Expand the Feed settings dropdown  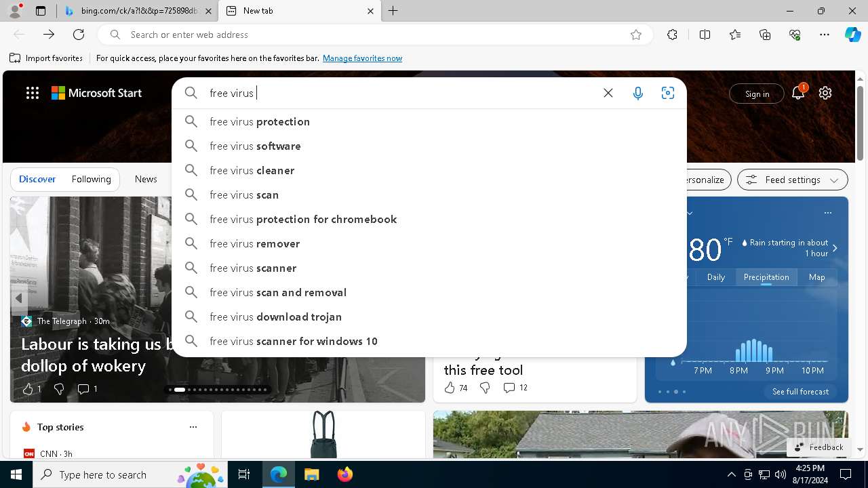[x=793, y=180]
